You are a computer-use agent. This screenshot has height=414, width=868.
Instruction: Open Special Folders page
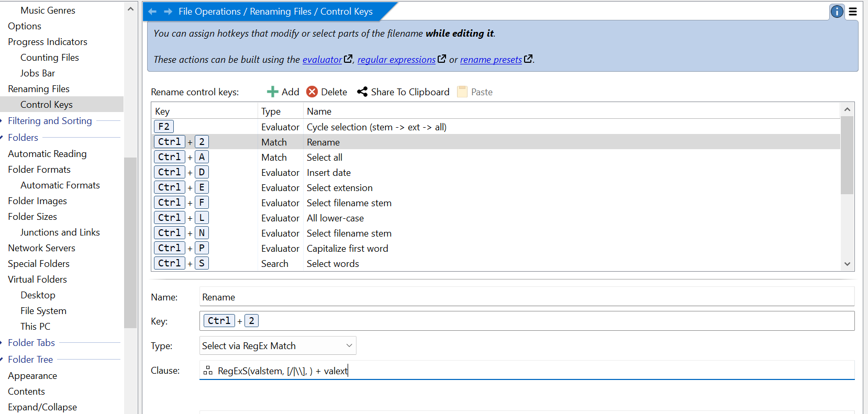tap(39, 264)
